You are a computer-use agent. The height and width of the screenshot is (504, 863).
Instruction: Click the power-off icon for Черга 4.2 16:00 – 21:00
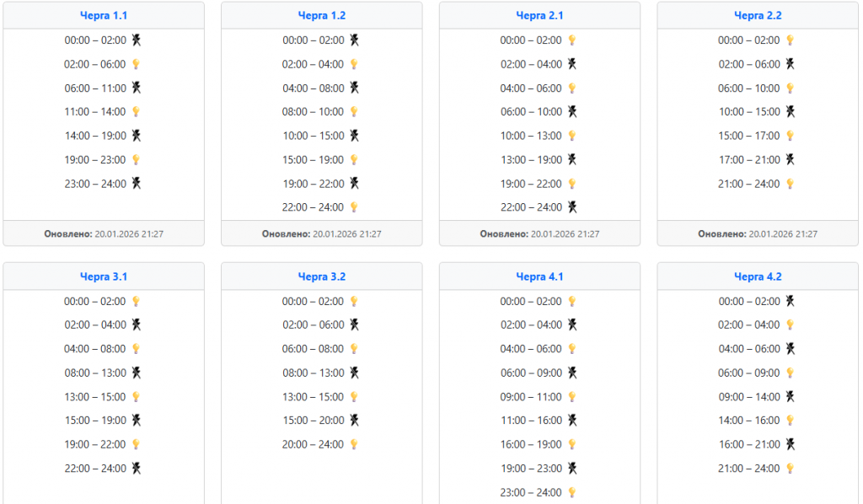(x=791, y=444)
